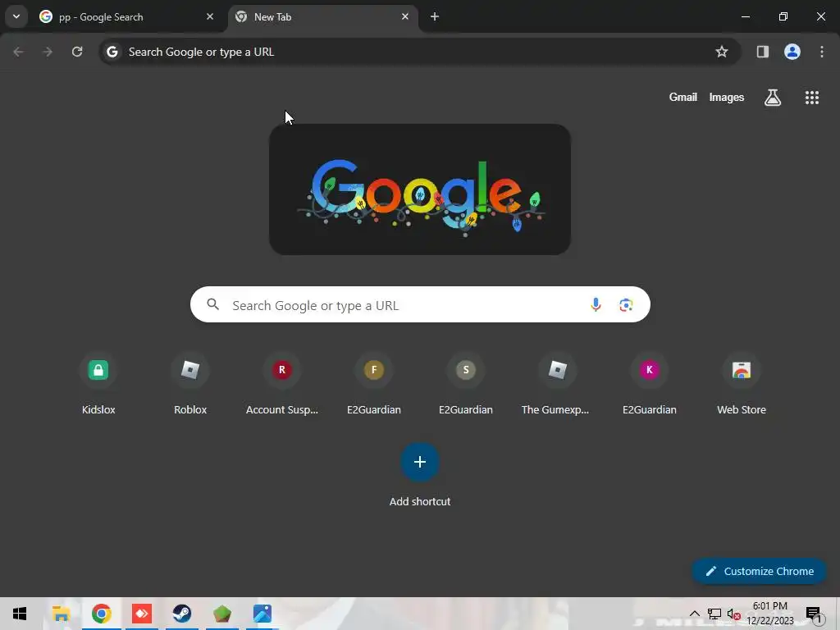The height and width of the screenshot is (630, 840).
Task: Switch to the pp - Google Search tab
Action: 126,17
